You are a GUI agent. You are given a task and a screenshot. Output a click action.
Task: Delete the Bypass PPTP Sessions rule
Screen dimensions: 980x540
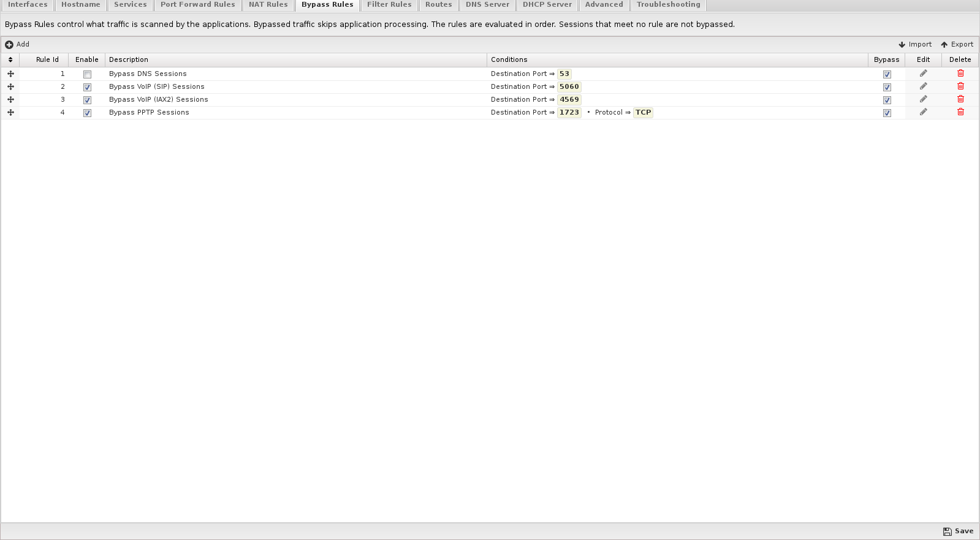tap(960, 112)
